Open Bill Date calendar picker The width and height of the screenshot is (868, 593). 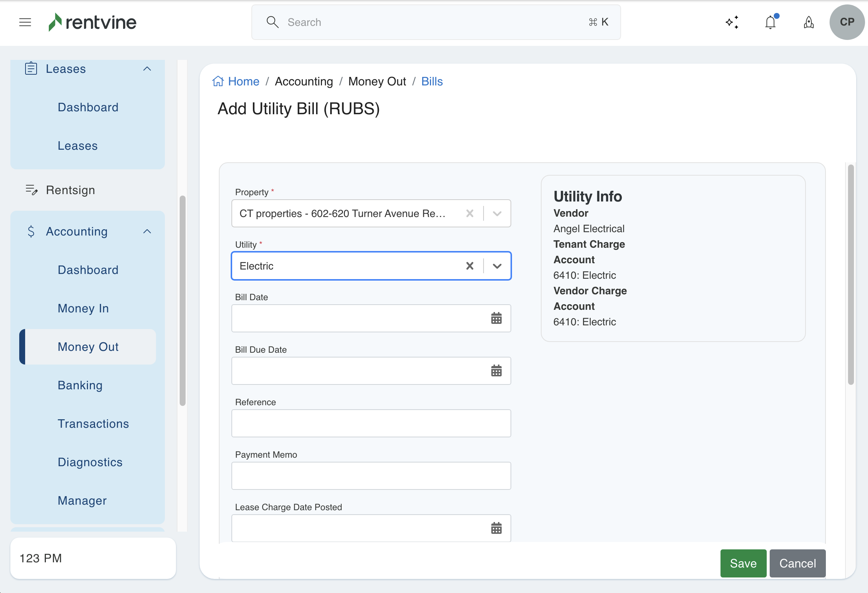point(496,319)
